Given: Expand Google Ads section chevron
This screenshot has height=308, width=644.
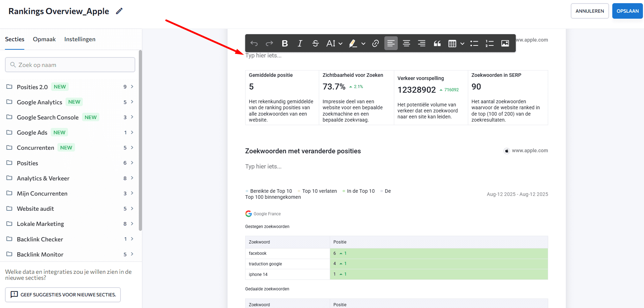Looking at the screenshot, I should 132,133.
